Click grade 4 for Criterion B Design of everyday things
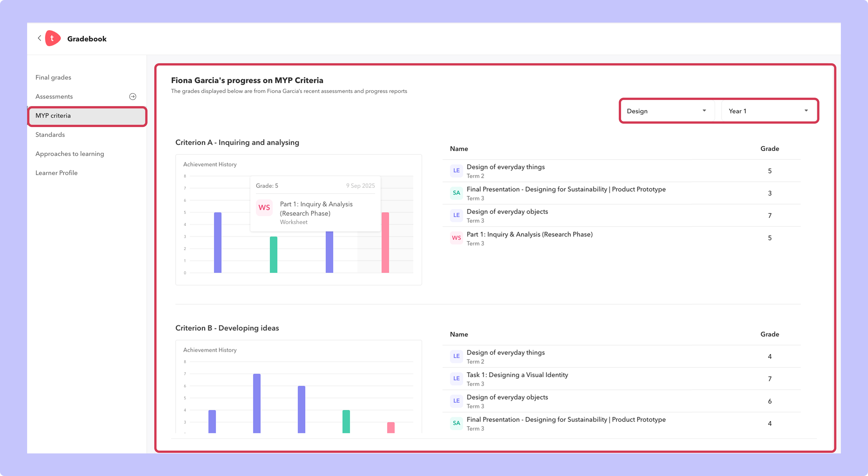 click(x=770, y=356)
